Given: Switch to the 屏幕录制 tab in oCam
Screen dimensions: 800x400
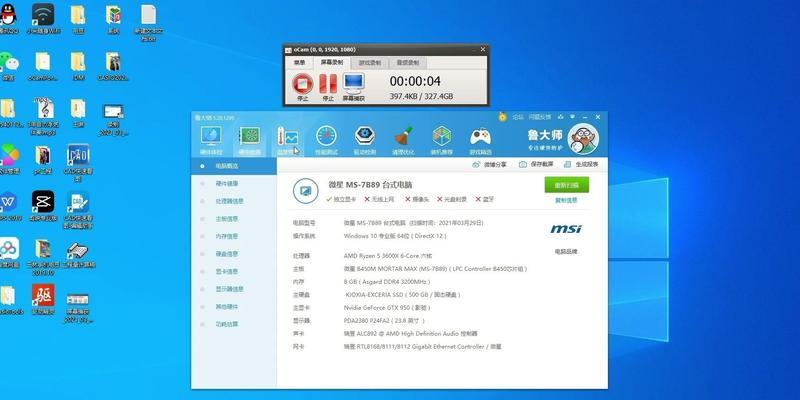Looking at the screenshot, I should point(332,63).
